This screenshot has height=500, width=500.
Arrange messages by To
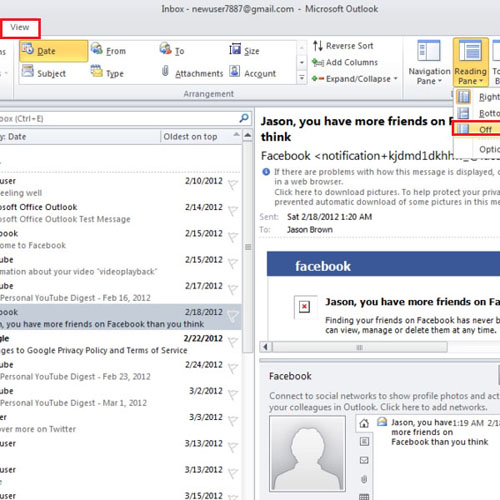click(172, 51)
